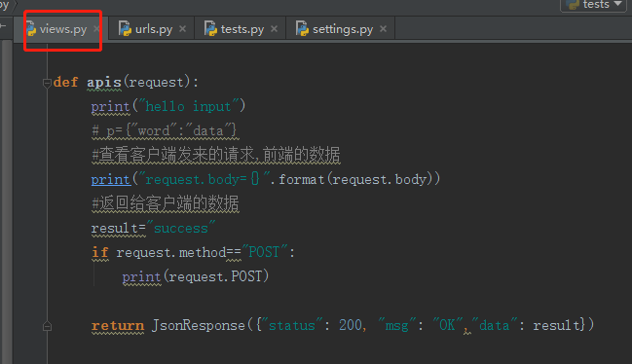
Task: Click the Python file icon on views.py tab
Action: pos(31,29)
